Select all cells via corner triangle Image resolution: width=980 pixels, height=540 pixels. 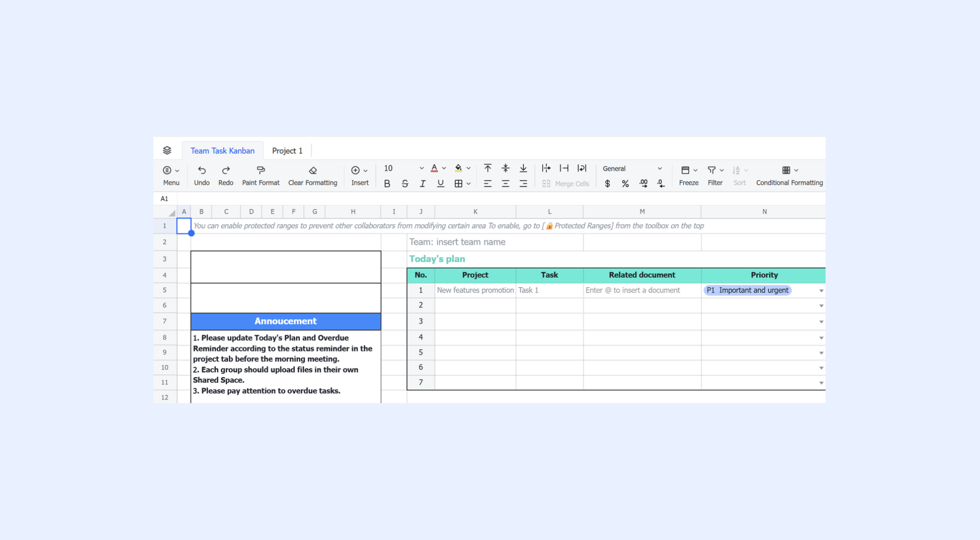171,212
